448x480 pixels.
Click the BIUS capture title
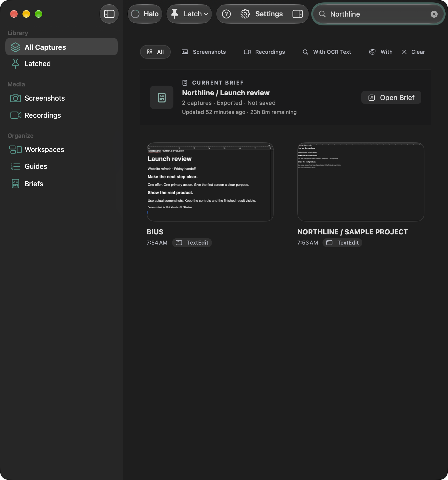[x=155, y=232]
